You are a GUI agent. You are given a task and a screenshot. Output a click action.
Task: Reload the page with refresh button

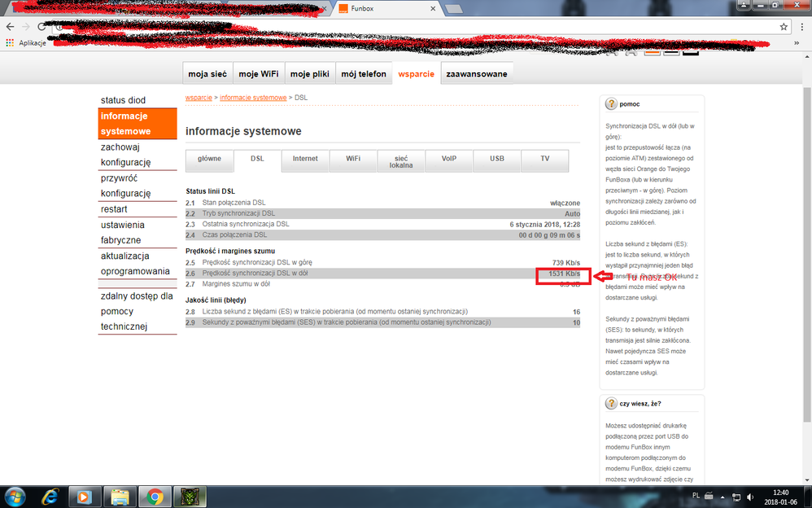coord(41,26)
